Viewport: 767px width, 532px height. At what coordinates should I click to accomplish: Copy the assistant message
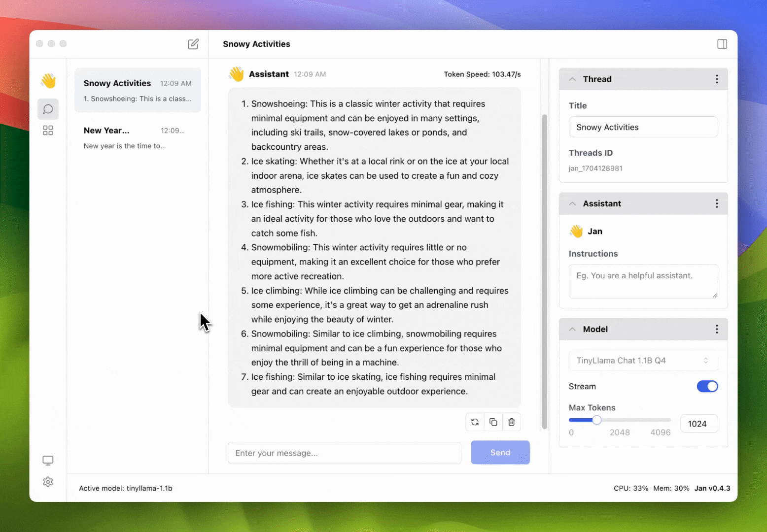click(493, 422)
